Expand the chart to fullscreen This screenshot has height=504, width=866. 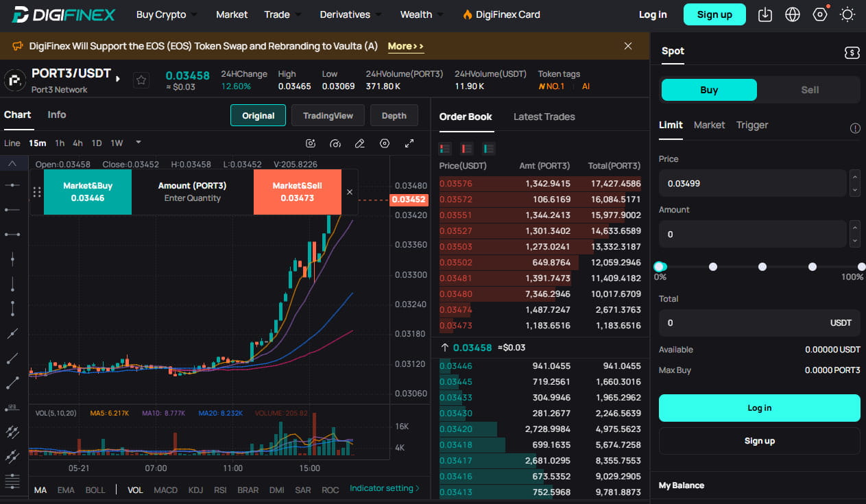[409, 143]
